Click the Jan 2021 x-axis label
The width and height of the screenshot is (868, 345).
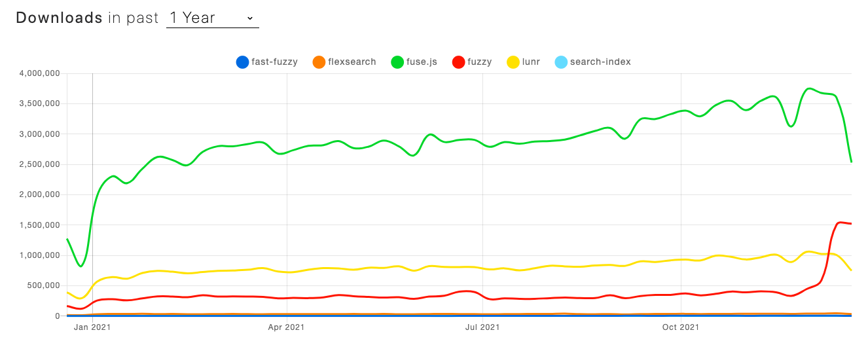click(92, 326)
